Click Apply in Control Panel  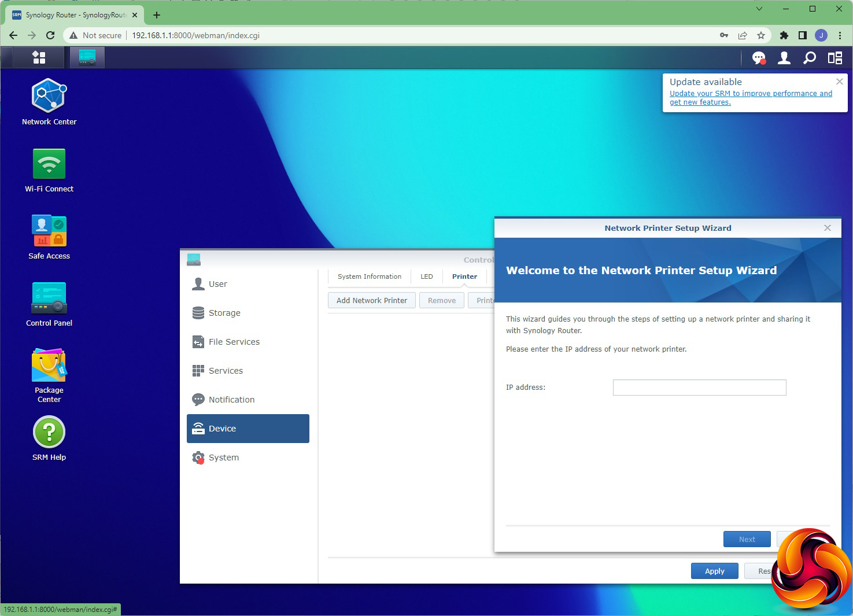coord(715,571)
